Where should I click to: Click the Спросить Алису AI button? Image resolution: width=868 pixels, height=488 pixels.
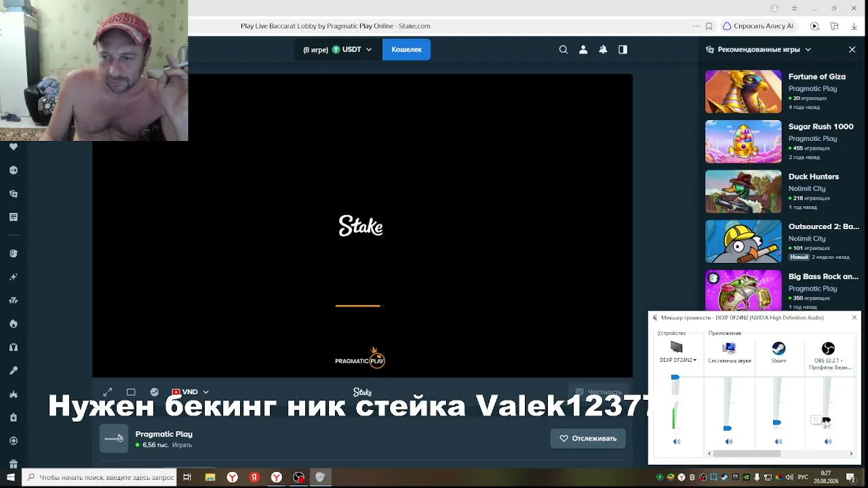(x=757, y=26)
